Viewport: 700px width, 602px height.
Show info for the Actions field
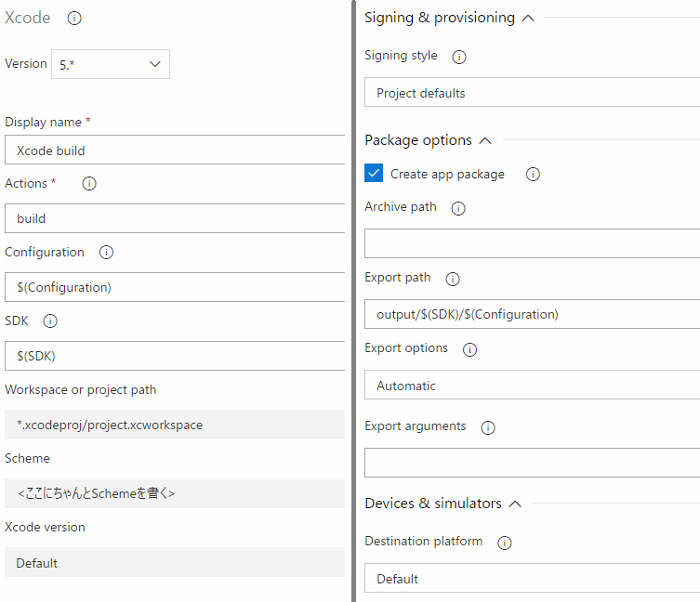point(89,183)
